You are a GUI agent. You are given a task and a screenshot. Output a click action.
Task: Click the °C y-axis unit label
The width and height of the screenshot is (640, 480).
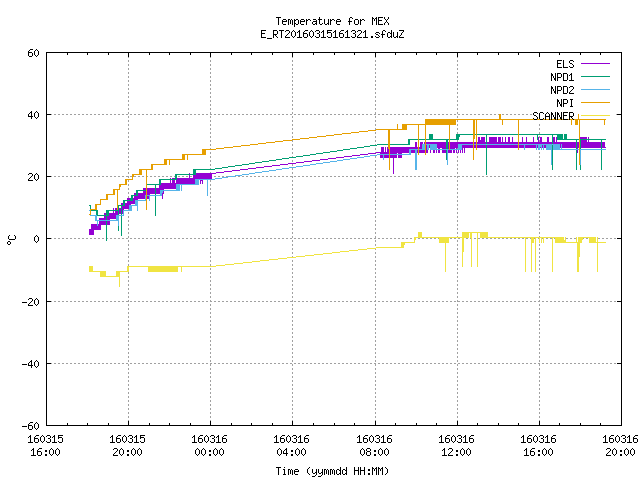(x=11, y=240)
